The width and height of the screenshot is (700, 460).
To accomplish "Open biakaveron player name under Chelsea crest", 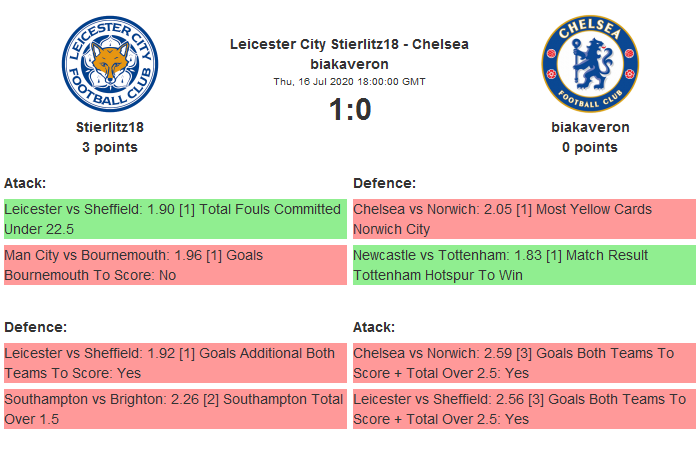I will pyautogui.click(x=590, y=128).
